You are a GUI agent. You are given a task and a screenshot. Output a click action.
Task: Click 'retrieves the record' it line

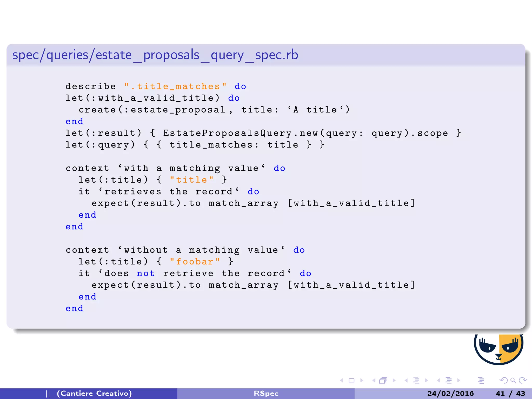[169, 192]
